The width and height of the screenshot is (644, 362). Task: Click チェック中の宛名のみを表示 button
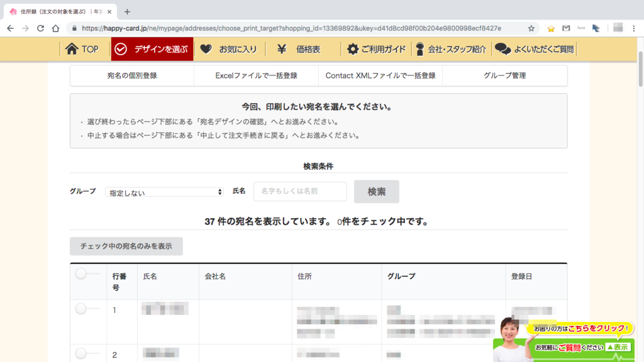(126, 246)
